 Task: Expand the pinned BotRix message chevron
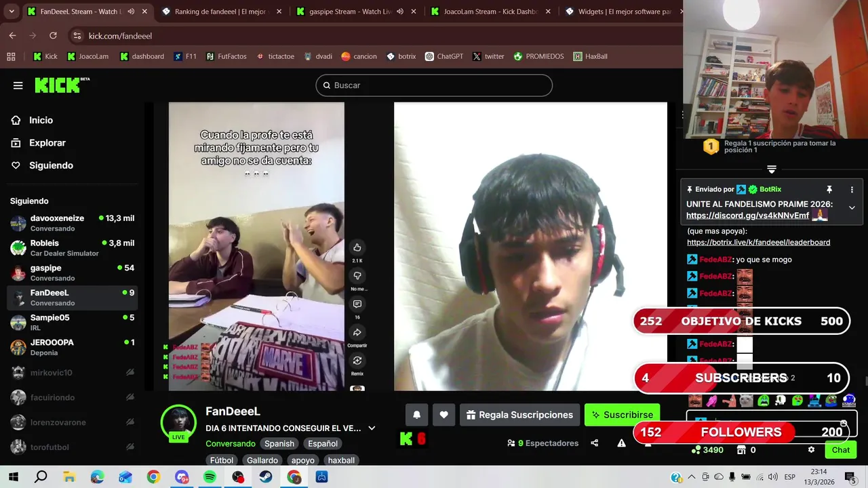(852, 208)
